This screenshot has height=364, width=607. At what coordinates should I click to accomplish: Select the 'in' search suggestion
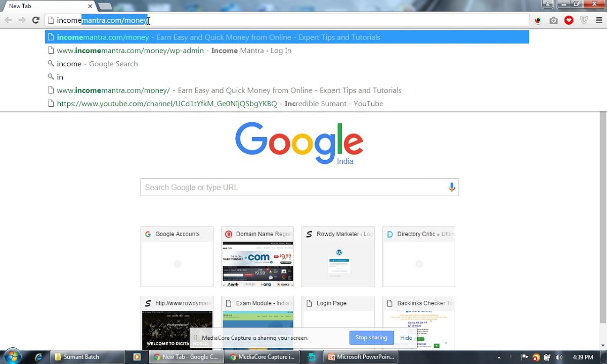[x=287, y=77]
